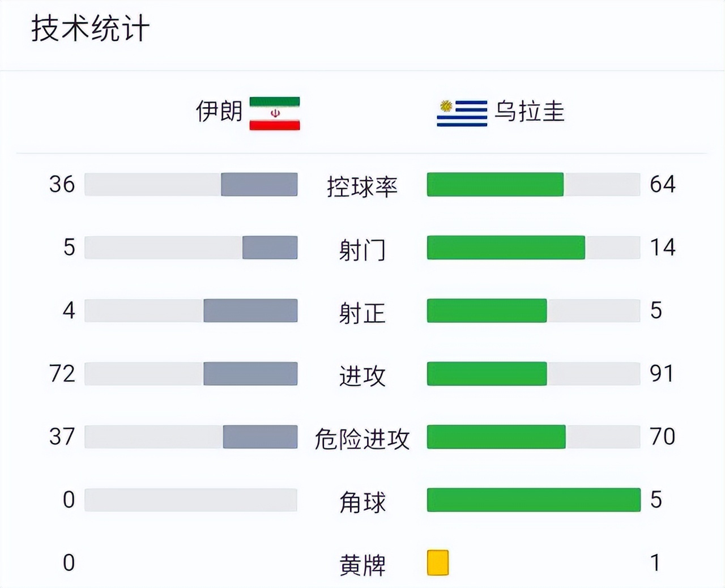Click the 射门 stat label
725x588 pixels.
click(x=362, y=249)
